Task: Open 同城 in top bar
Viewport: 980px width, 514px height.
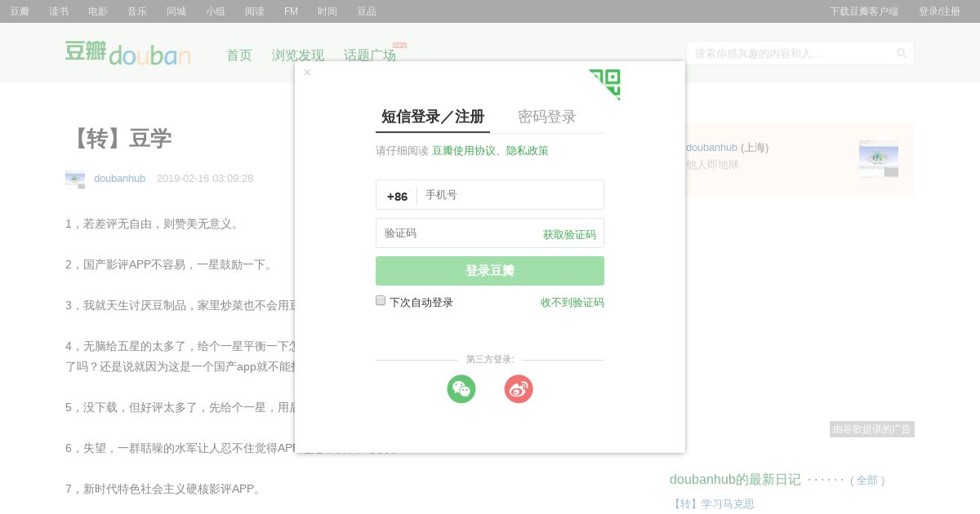Action: coord(176,11)
